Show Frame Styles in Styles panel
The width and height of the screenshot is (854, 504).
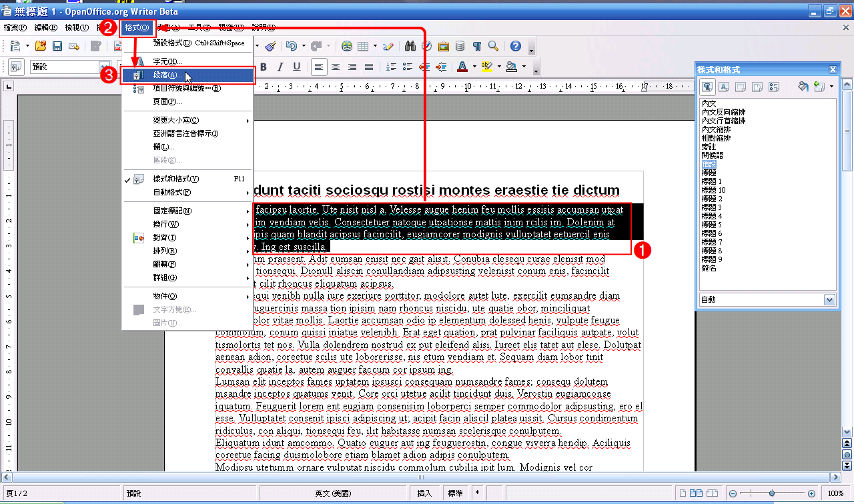pos(741,87)
